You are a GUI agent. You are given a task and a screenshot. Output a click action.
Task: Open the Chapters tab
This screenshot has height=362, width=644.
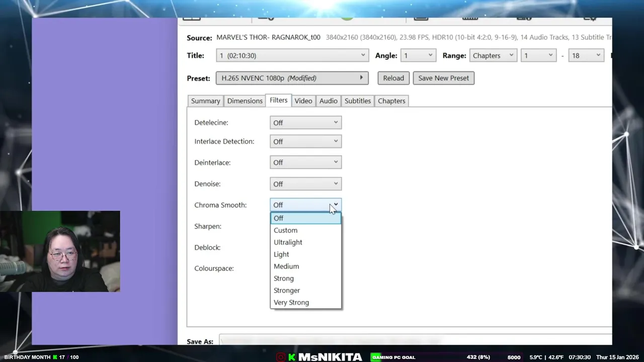391,101
